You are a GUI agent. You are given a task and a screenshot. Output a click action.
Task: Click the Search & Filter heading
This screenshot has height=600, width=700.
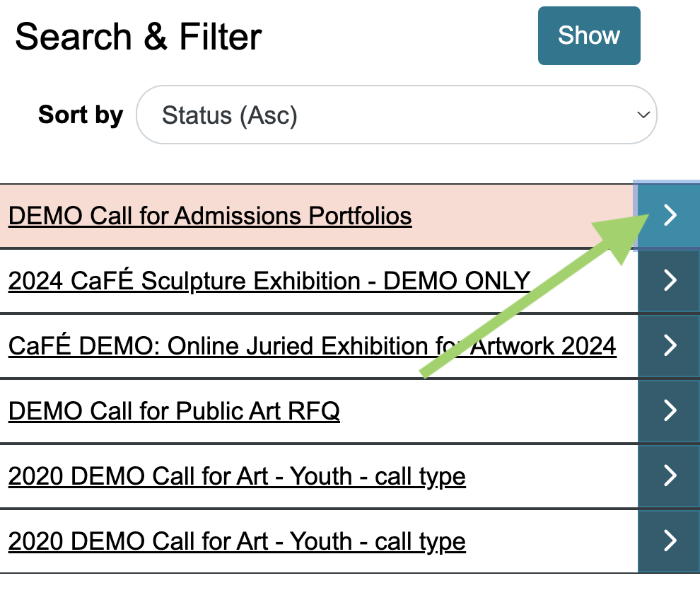(x=139, y=37)
